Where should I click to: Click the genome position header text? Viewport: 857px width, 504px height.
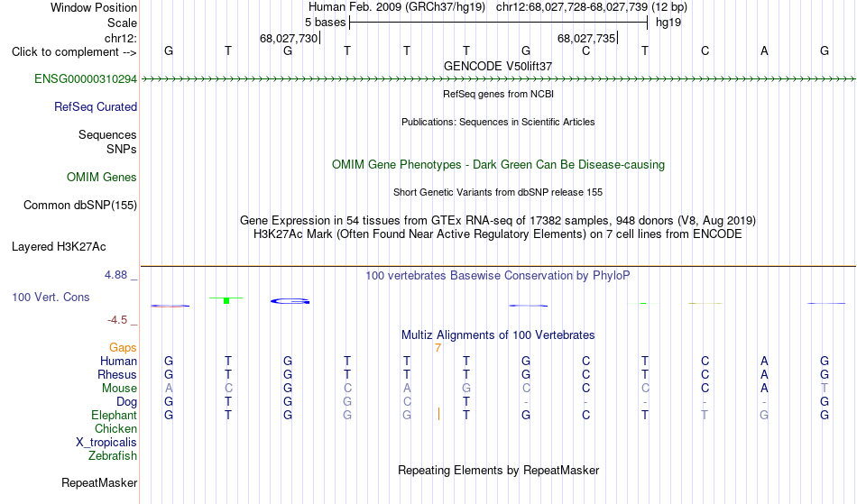coord(498,7)
